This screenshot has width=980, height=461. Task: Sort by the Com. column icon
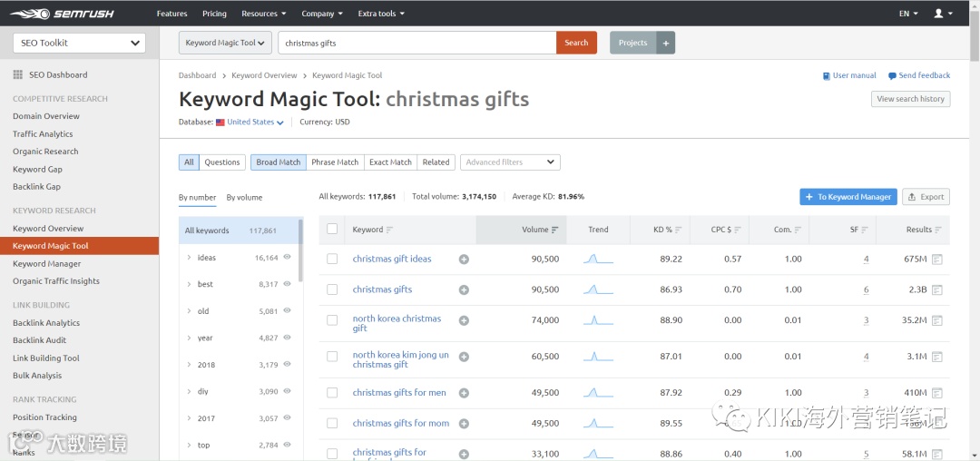(x=799, y=230)
